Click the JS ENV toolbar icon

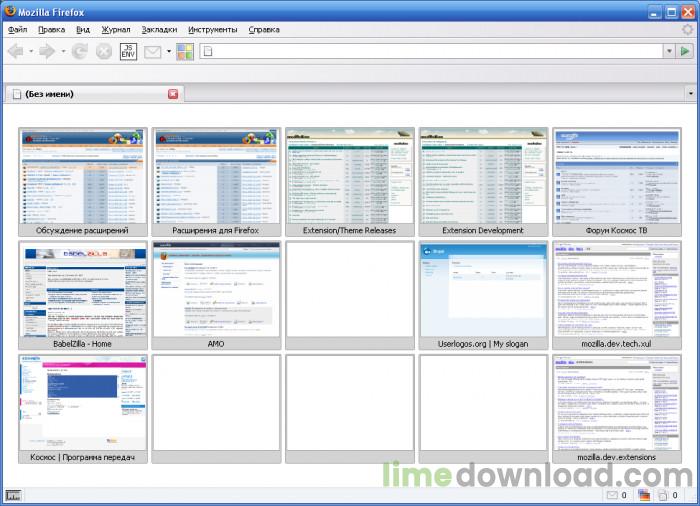point(130,51)
